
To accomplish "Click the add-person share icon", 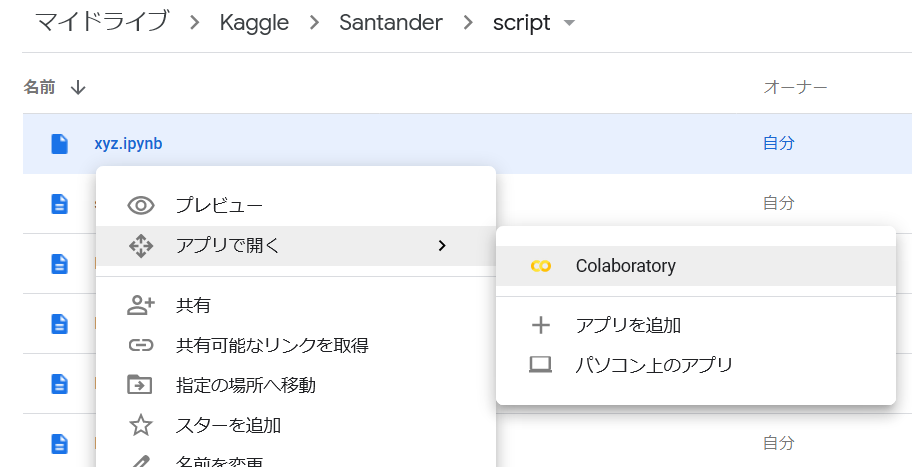I will pyautogui.click(x=141, y=305).
